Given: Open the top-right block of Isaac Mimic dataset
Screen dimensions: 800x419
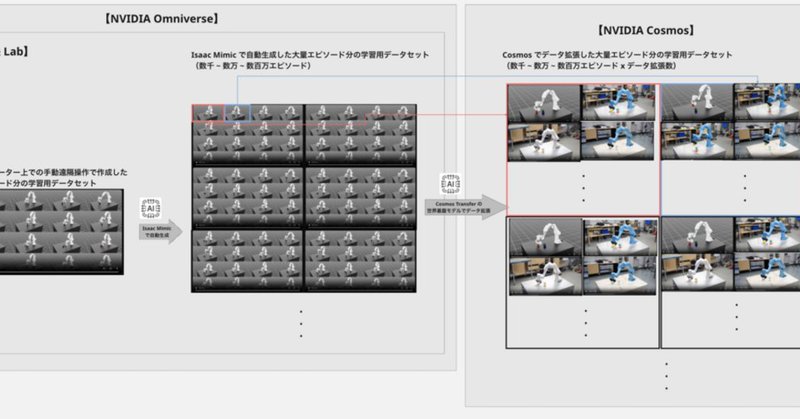Looking at the screenshot, I should pos(360,135).
